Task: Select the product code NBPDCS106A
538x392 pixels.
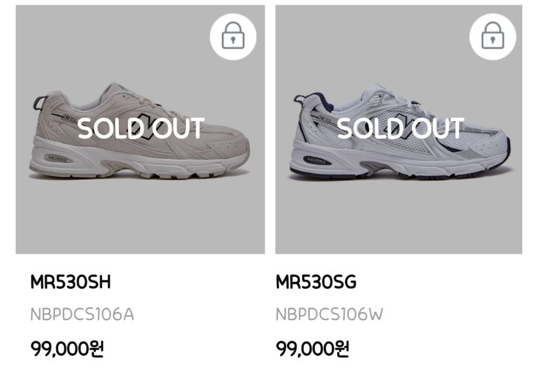Action: tap(82, 314)
